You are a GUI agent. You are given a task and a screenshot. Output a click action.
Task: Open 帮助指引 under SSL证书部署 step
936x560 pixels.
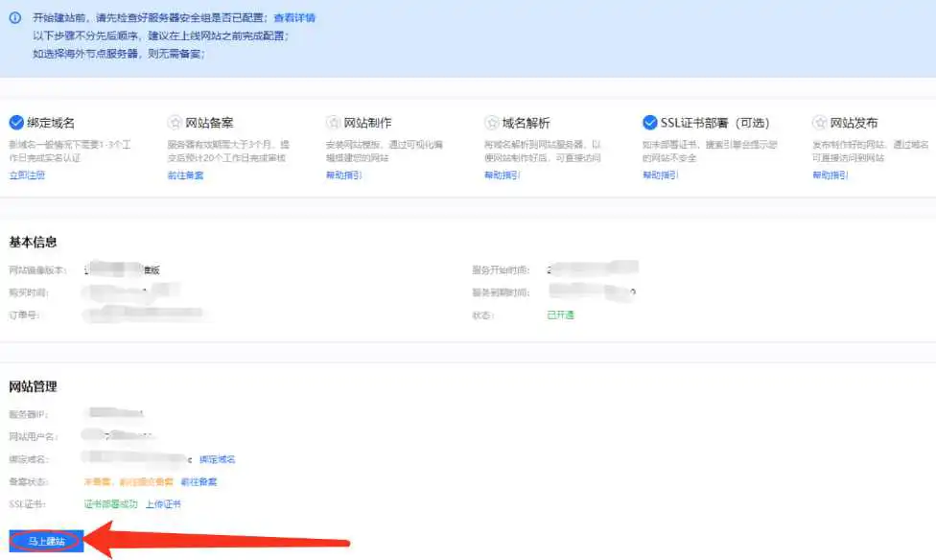660,175
